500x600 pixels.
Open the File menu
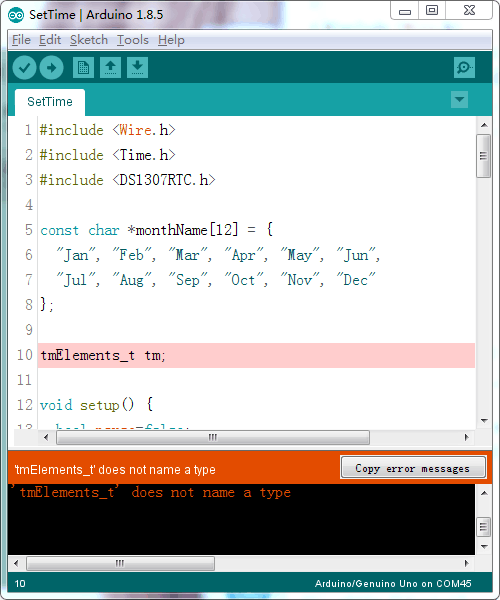click(x=21, y=40)
